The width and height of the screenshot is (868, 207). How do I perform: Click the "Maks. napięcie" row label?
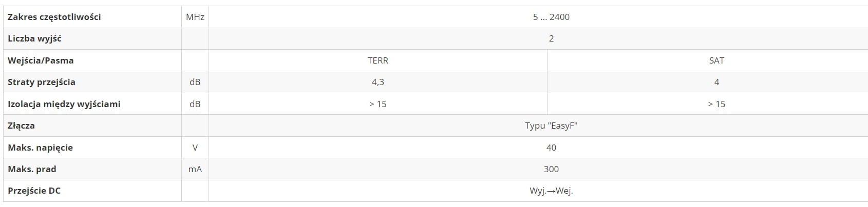(x=40, y=148)
